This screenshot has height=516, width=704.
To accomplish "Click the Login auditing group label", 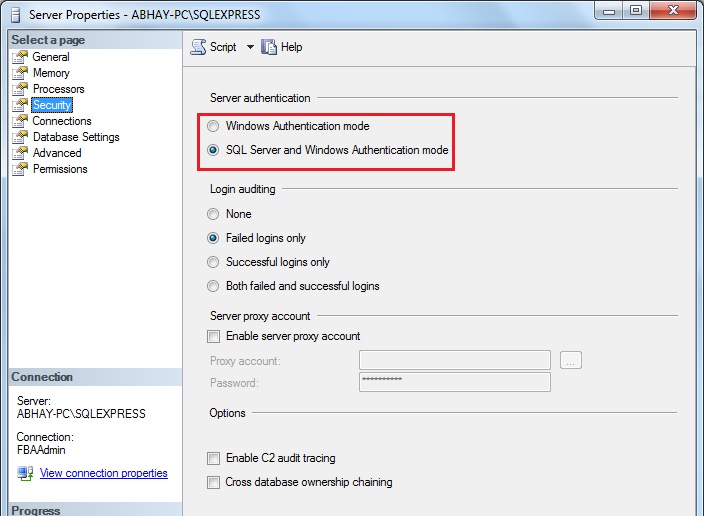I will click(x=243, y=189).
